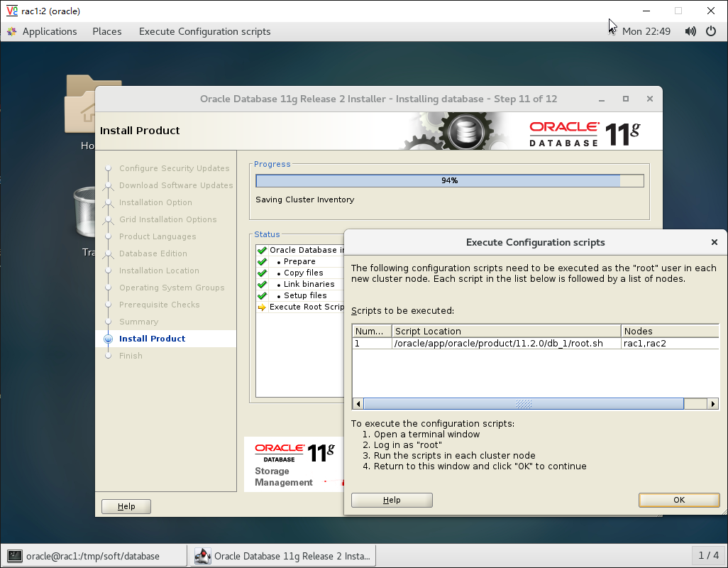Close the Oracle installer window
This screenshot has height=568, width=728.
pyautogui.click(x=649, y=99)
